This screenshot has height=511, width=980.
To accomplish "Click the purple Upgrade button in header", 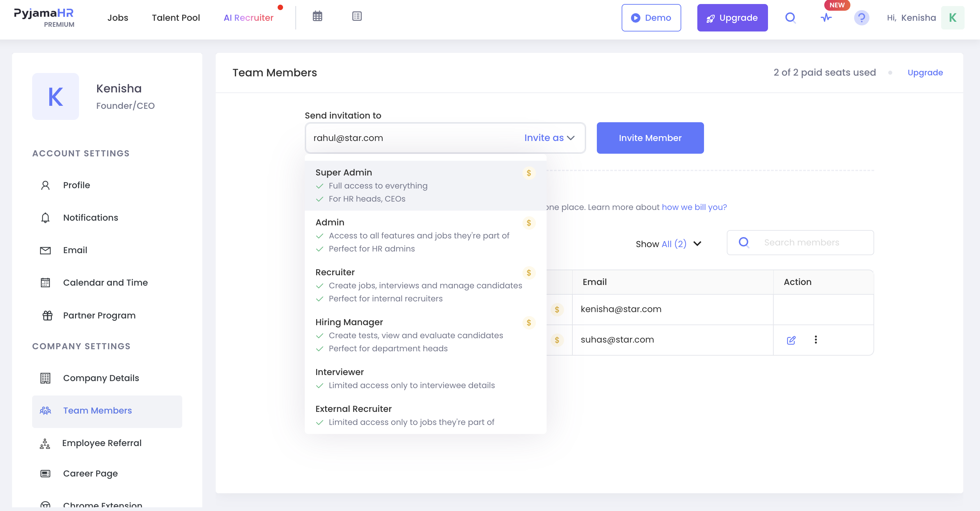I will pyautogui.click(x=732, y=17).
